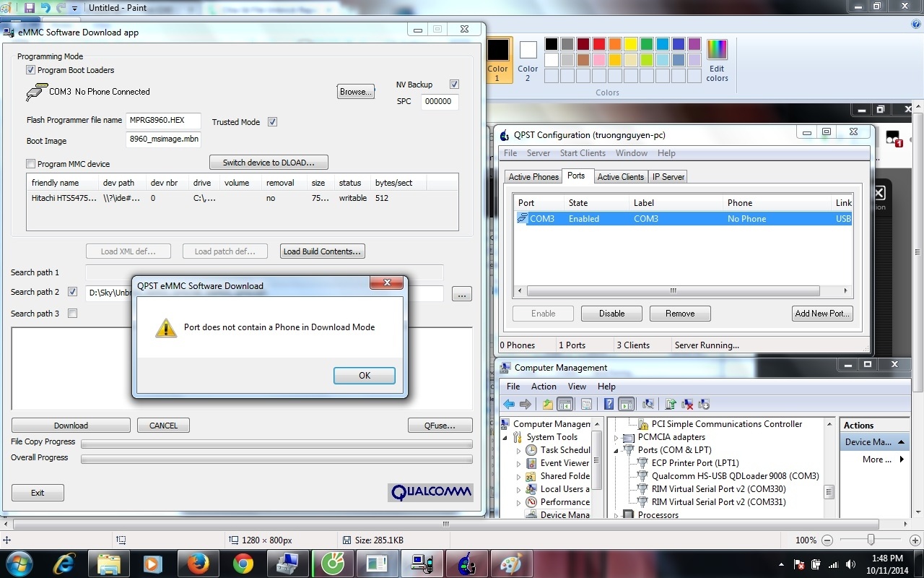This screenshot has height=578, width=924.
Task: Open Server menu in QPST Configuration
Action: pyautogui.click(x=539, y=153)
